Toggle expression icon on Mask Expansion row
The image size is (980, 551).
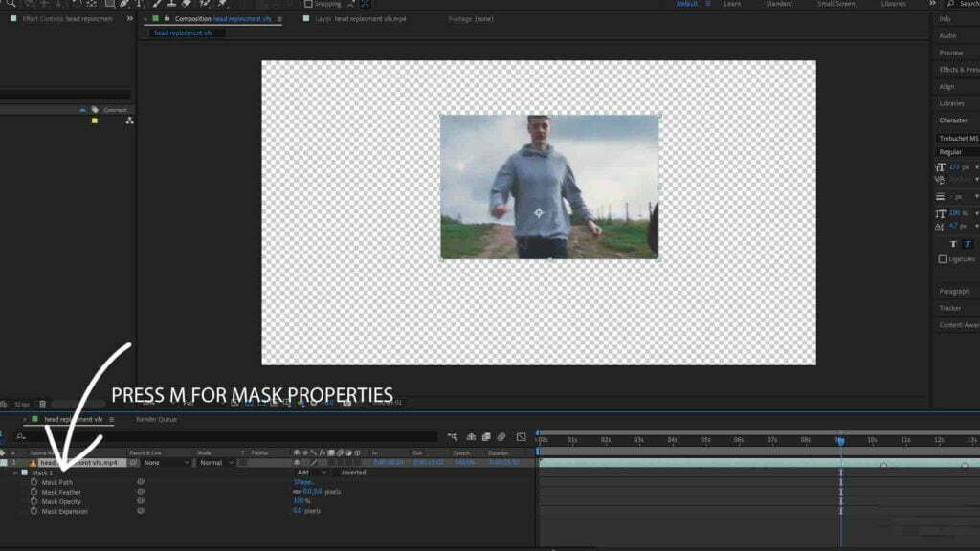[x=141, y=511]
